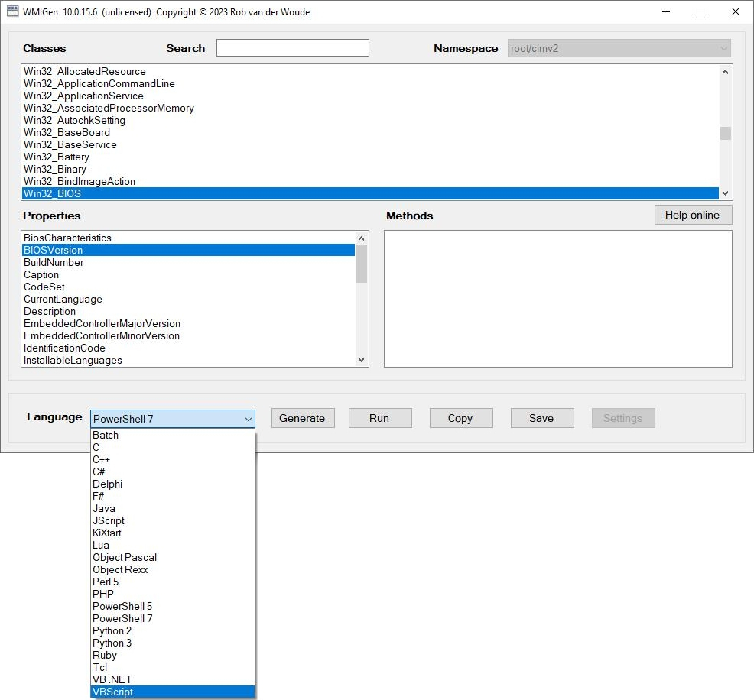Click Properties list scroll-down arrow
Screen dimensions: 754x700
point(362,360)
